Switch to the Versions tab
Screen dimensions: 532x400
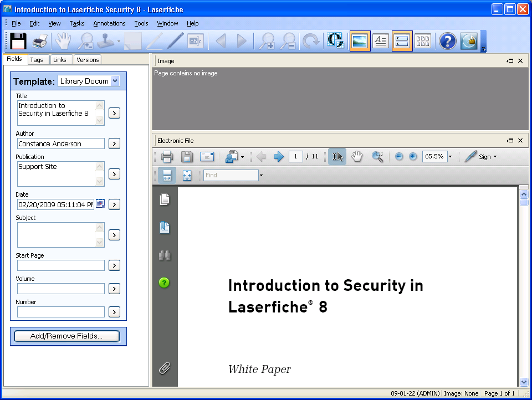coord(88,60)
